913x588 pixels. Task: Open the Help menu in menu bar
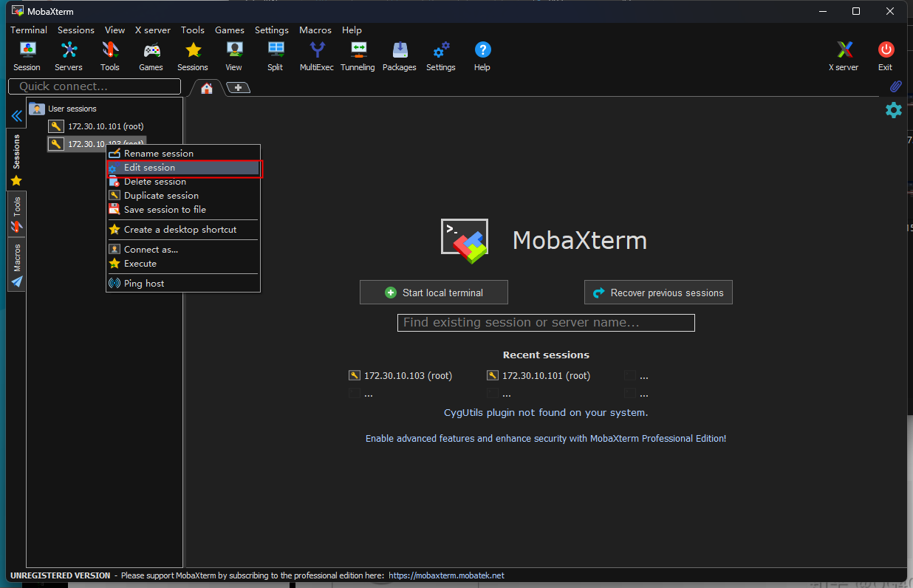(352, 30)
